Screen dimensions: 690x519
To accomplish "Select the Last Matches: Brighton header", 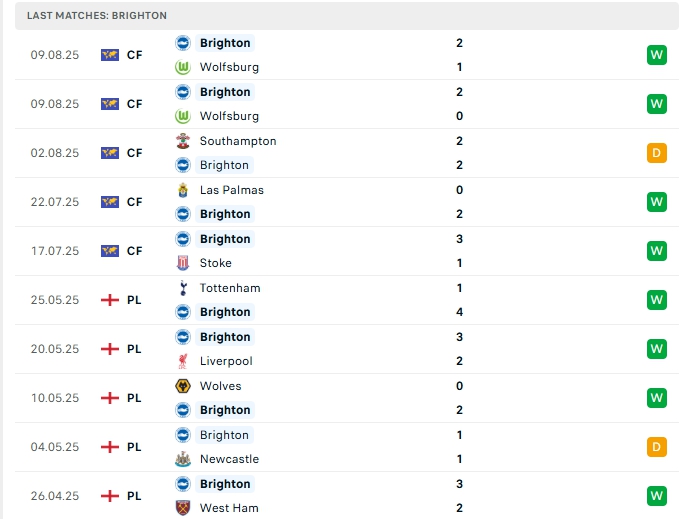I will pyautogui.click(x=97, y=16).
